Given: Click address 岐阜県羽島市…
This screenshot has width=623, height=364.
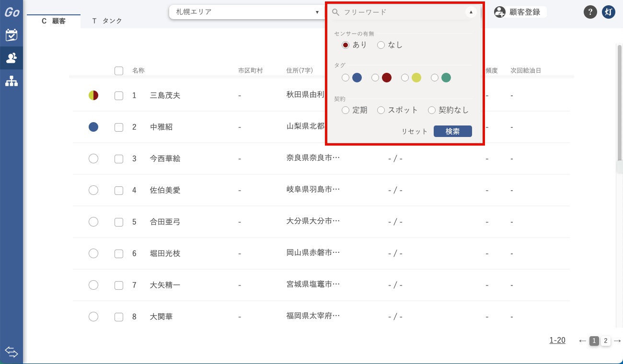Looking at the screenshot, I should (313, 189).
